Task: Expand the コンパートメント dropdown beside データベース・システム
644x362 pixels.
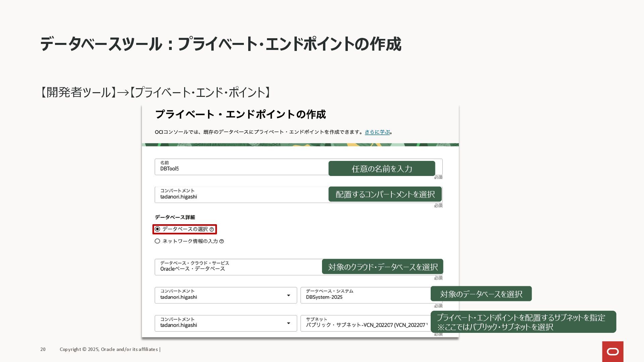Action: pyautogui.click(x=226, y=295)
